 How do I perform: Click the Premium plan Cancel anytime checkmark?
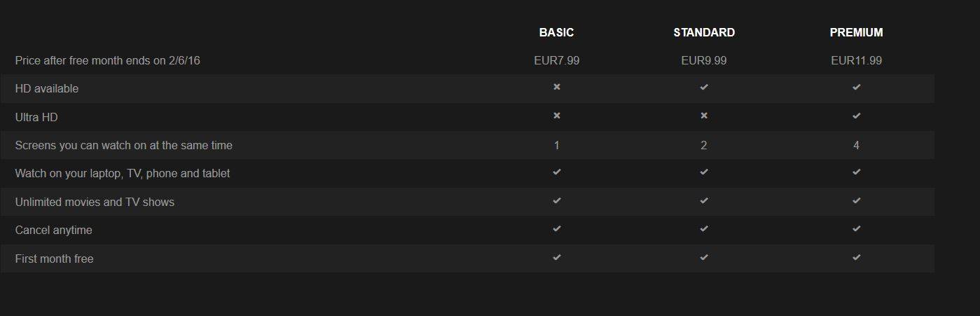[x=856, y=229]
